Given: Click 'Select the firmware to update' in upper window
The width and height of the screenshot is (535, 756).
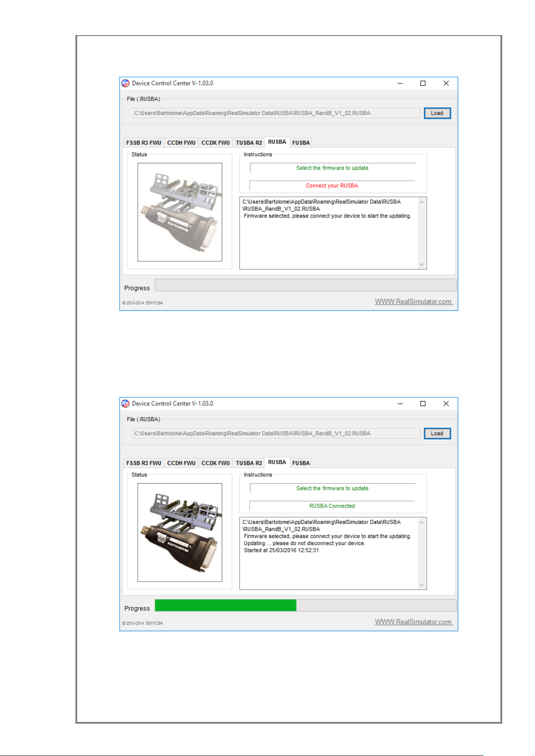Looking at the screenshot, I should click(x=332, y=168).
